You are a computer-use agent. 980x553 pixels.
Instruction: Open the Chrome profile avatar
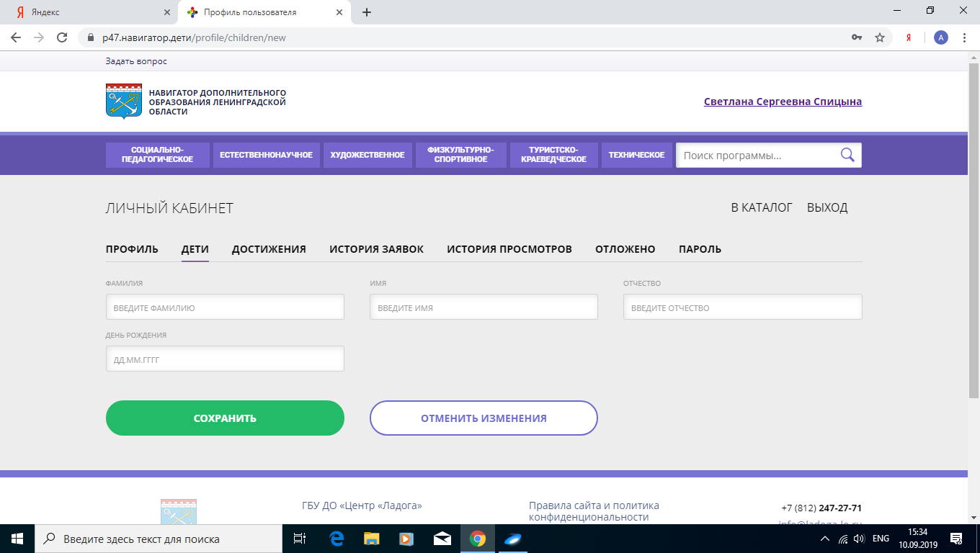point(940,37)
